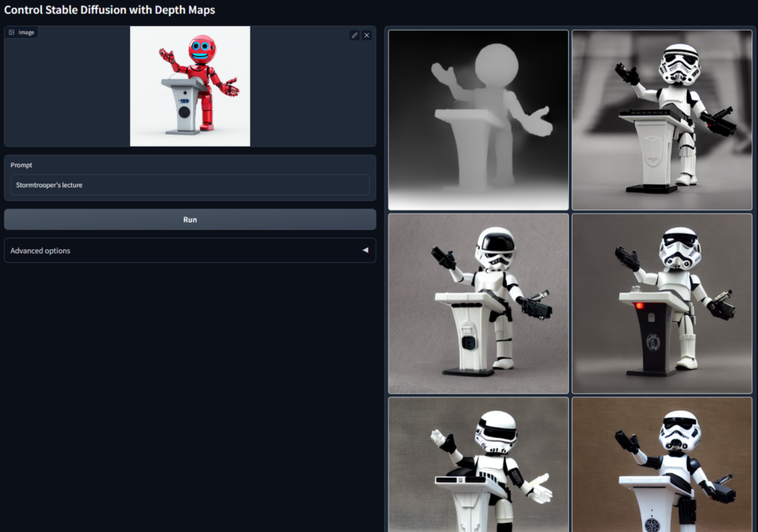Click the uploaded red robot image
Image resolution: width=758 pixels, height=532 pixels.
[190, 86]
